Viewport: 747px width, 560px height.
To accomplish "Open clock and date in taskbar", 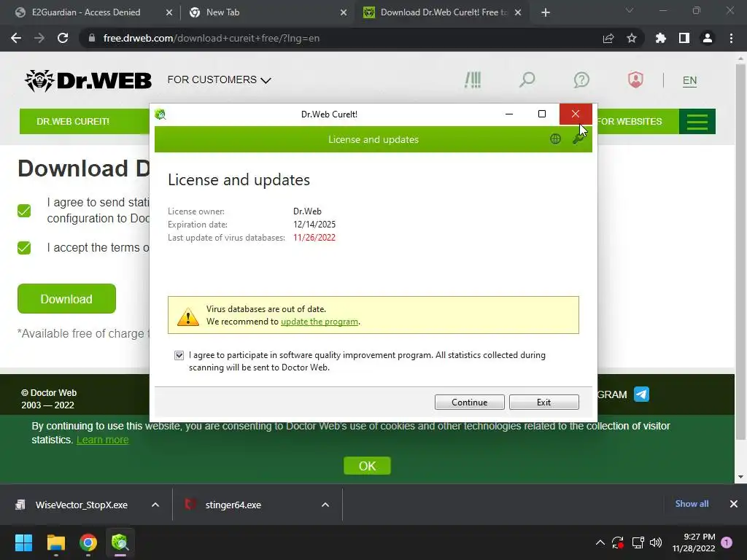I will point(694,542).
